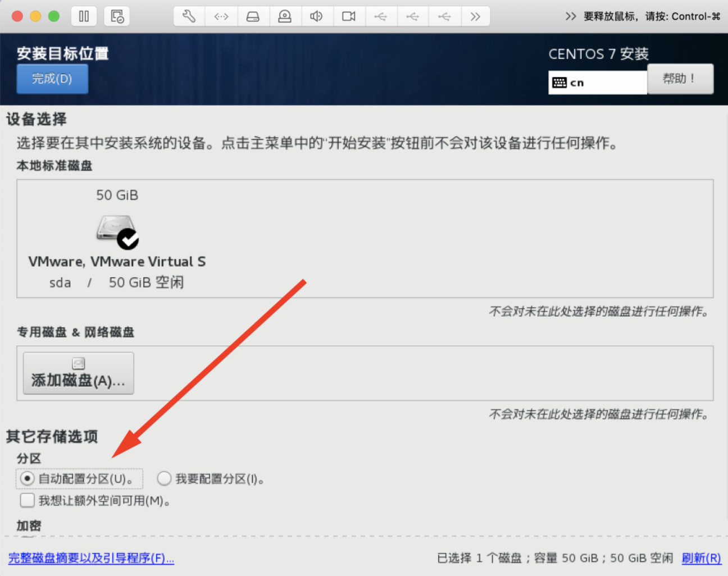Click the cn keyboard layout indicator

point(598,83)
